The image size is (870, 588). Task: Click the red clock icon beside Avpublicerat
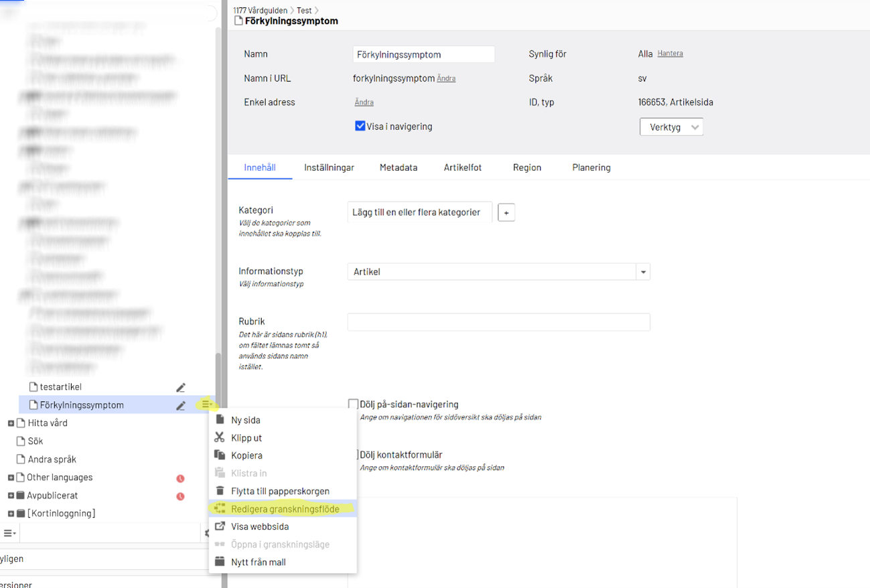pos(180,496)
